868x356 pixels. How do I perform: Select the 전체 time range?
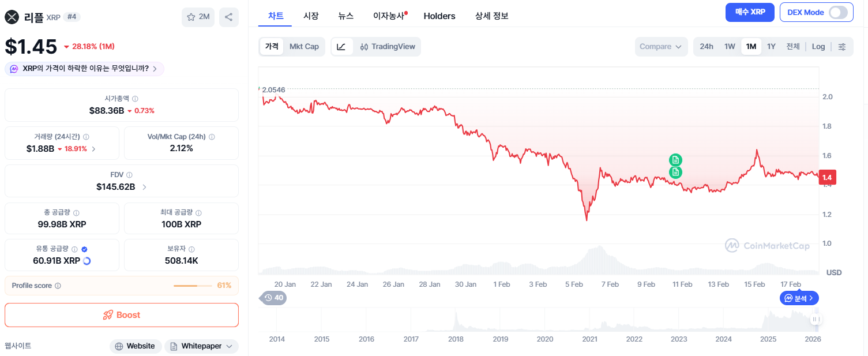click(793, 47)
